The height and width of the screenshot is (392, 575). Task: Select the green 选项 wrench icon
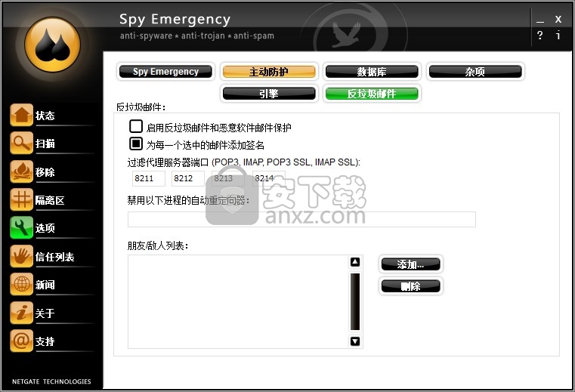(22, 227)
